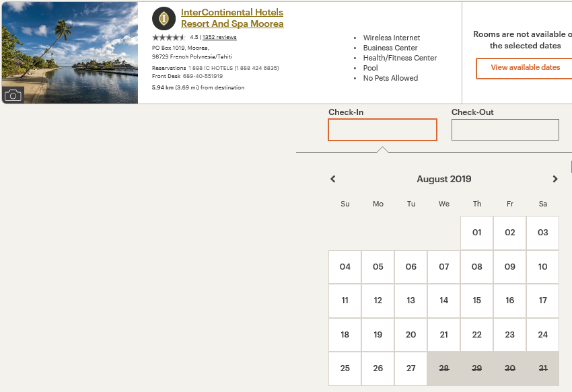Click the unavailable date 28
572x392 pixels.
pos(444,368)
